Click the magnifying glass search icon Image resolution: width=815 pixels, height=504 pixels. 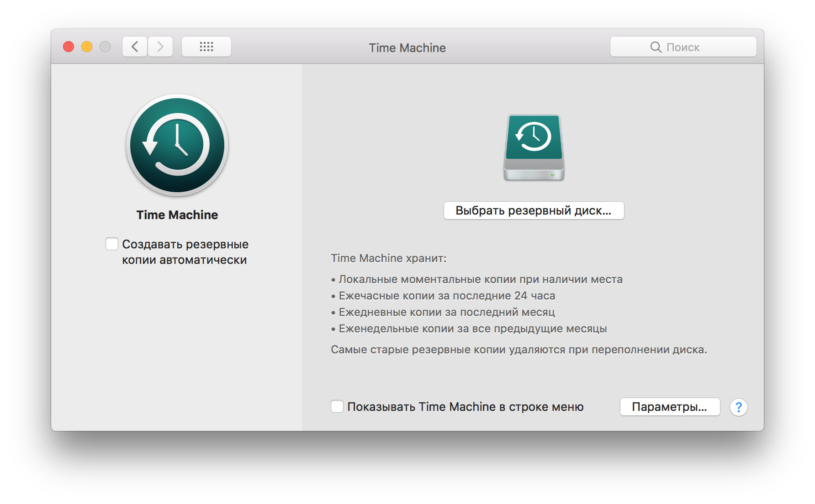point(656,47)
